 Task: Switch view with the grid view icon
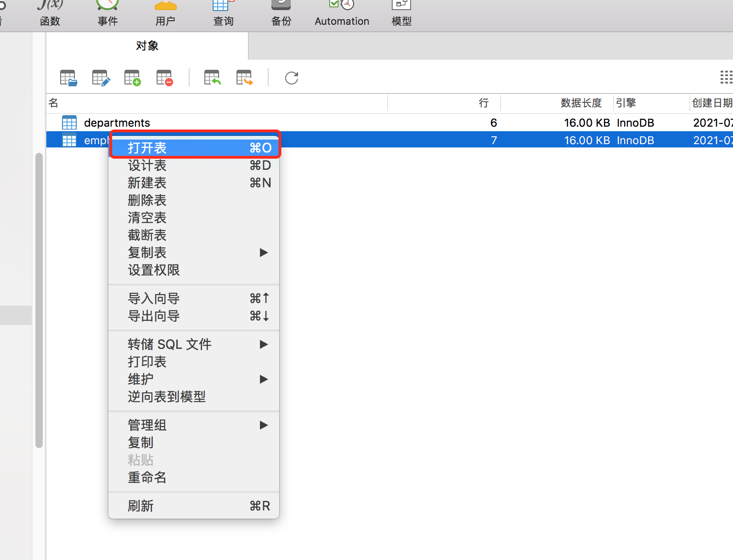(x=727, y=77)
